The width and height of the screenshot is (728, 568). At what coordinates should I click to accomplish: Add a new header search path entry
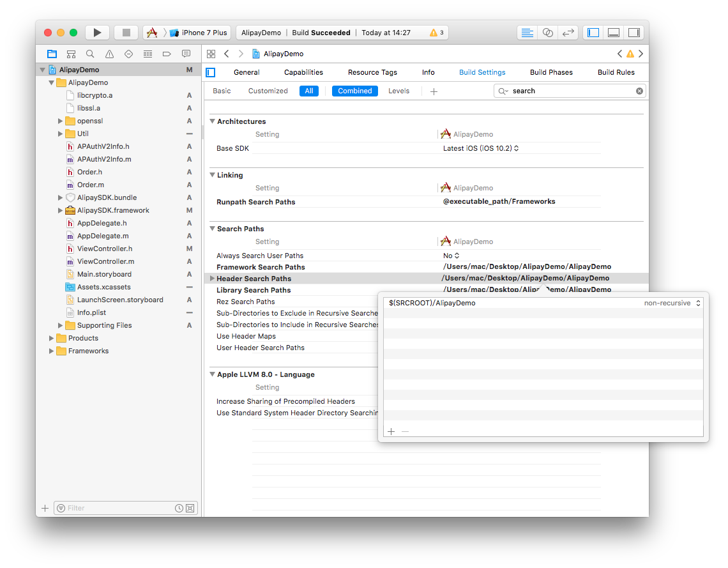click(391, 431)
